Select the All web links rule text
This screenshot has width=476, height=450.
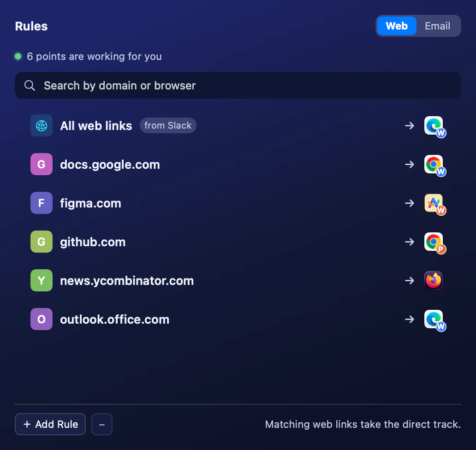(96, 125)
